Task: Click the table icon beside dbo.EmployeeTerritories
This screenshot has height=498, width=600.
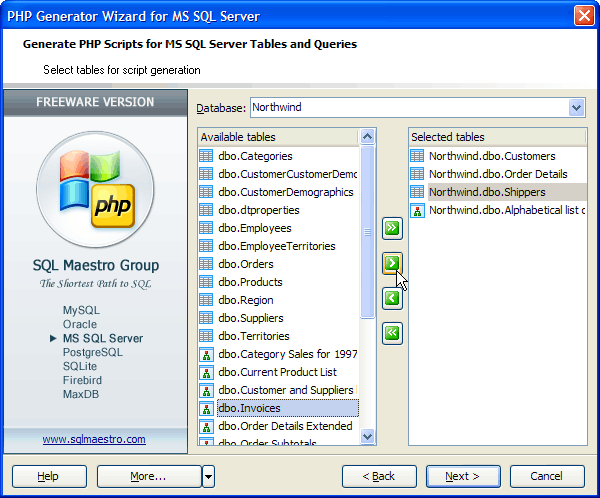Action: click(x=206, y=246)
